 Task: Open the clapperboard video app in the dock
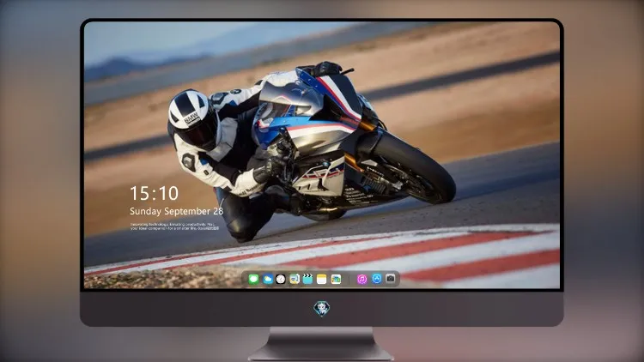point(307,279)
